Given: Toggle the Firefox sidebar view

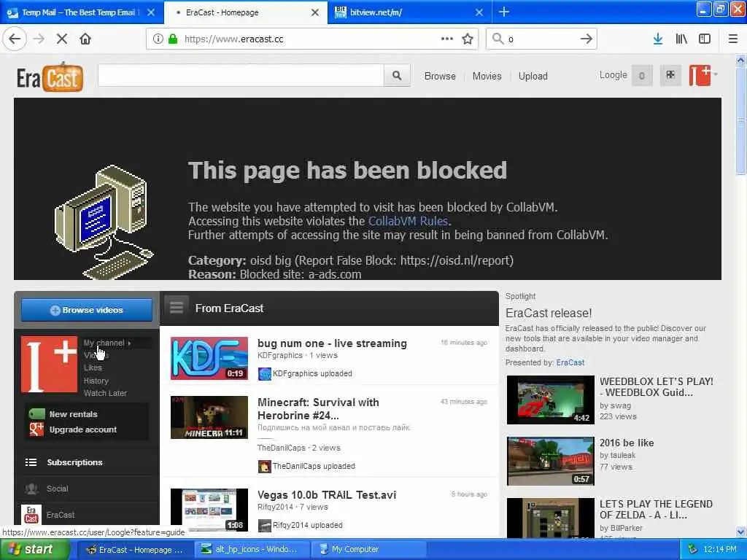Looking at the screenshot, I should 705,39.
